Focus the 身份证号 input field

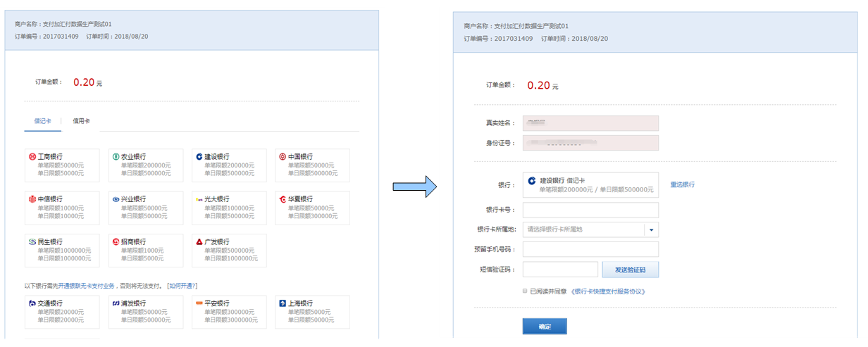point(590,143)
